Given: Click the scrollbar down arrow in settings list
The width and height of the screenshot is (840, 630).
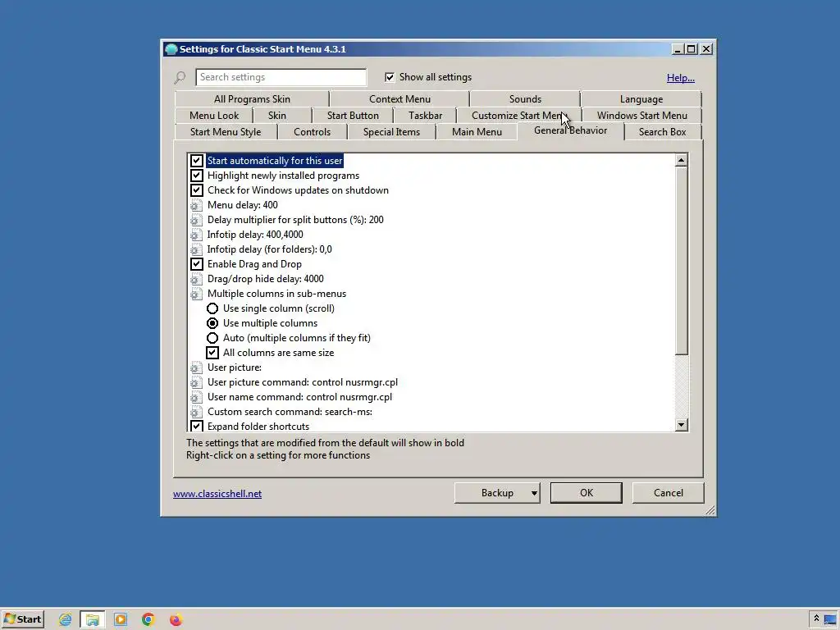Looking at the screenshot, I should [681, 425].
